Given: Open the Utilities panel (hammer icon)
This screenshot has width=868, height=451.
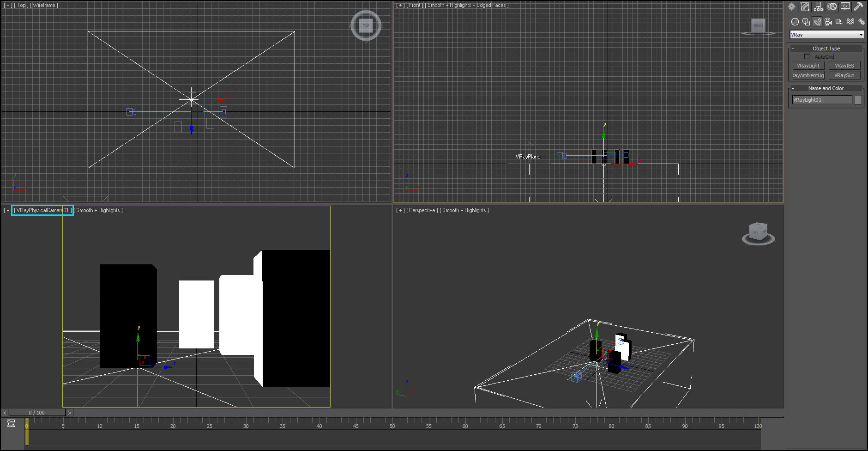Looking at the screenshot, I should point(859,6).
